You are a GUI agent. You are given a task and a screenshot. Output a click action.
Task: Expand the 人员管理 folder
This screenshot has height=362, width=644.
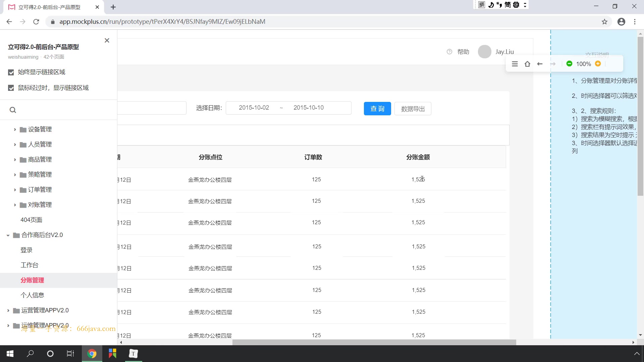[15, 144]
